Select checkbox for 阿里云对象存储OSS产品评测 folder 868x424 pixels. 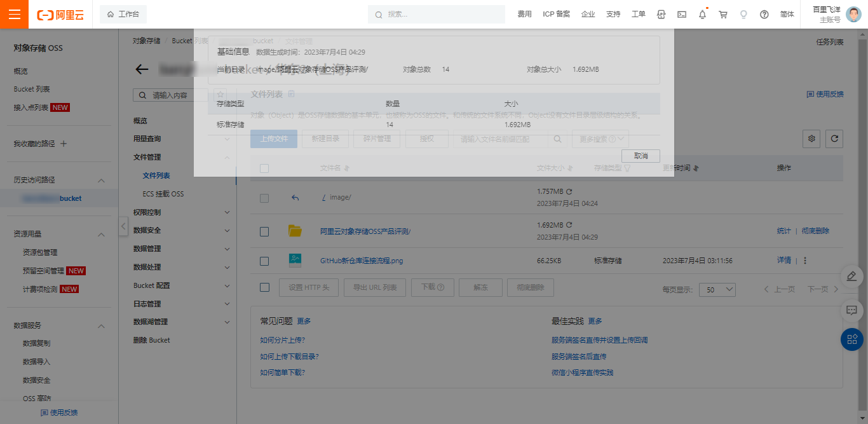[x=264, y=231]
